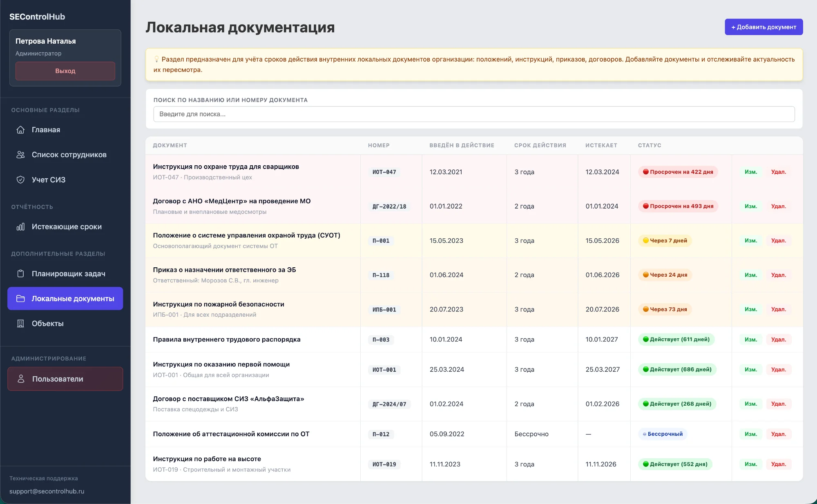
Task: Click status badge Просрочен на 422 дня
Action: tap(678, 172)
